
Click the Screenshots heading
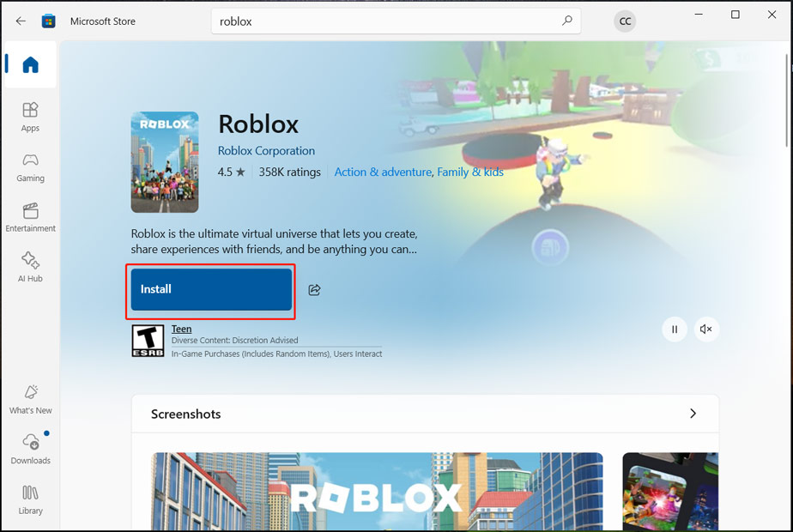click(x=186, y=414)
